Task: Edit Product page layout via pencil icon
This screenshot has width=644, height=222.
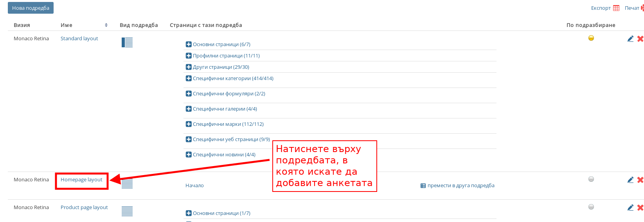Action: pos(630,208)
